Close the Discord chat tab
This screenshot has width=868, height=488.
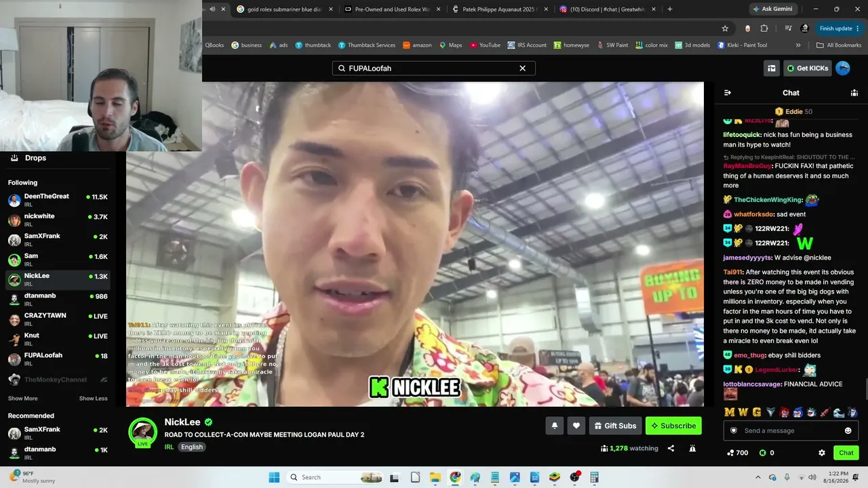pyautogui.click(x=654, y=9)
